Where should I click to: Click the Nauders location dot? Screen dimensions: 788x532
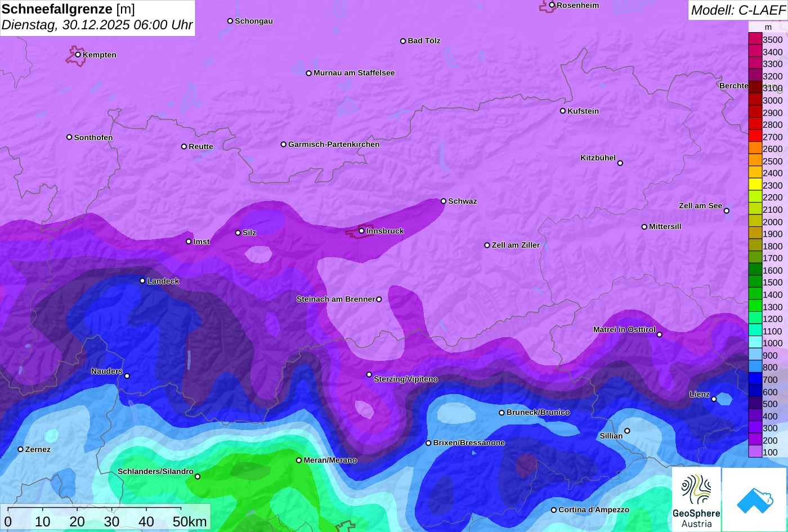click(127, 376)
